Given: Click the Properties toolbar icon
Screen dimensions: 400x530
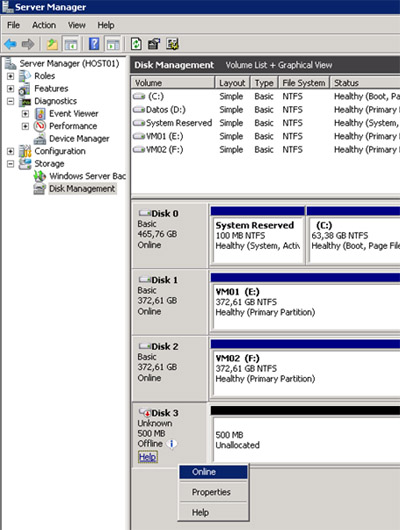Looking at the screenshot, I should pyautogui.click(x=154, y=44).
